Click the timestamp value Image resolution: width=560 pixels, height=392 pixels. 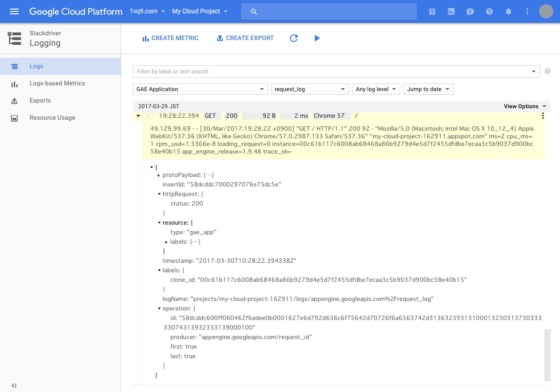coord(246,261)
